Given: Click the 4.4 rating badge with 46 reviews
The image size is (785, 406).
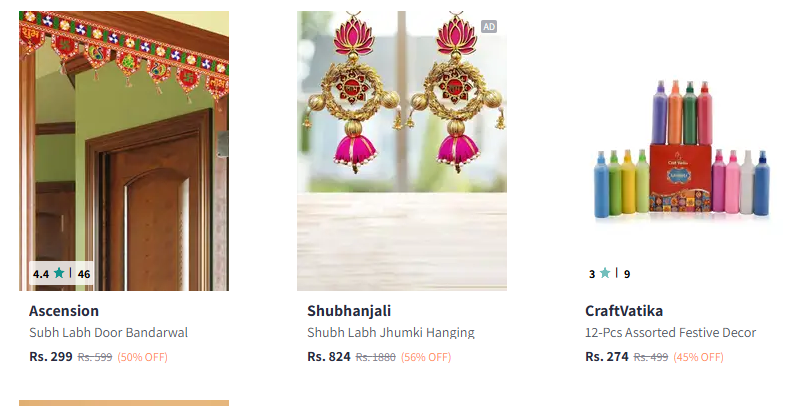Looking at the screenshot, I should (x=62, y=273).
